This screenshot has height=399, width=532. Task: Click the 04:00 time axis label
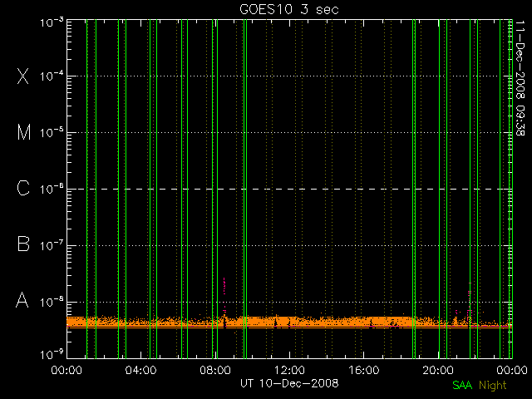(x=140, y=370)
